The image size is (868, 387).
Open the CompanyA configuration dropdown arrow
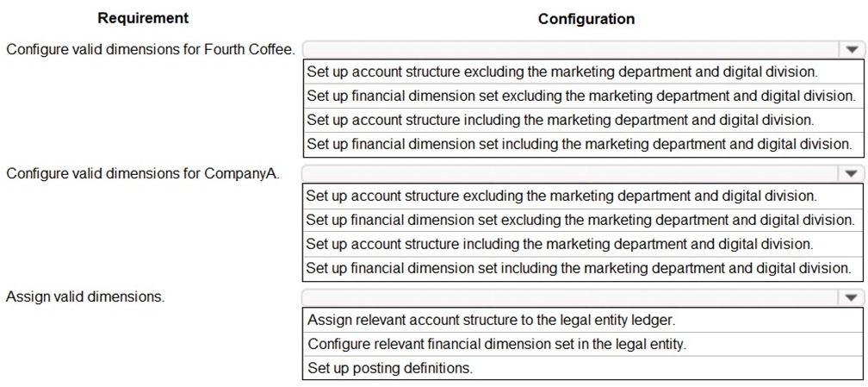pos(852,174)
